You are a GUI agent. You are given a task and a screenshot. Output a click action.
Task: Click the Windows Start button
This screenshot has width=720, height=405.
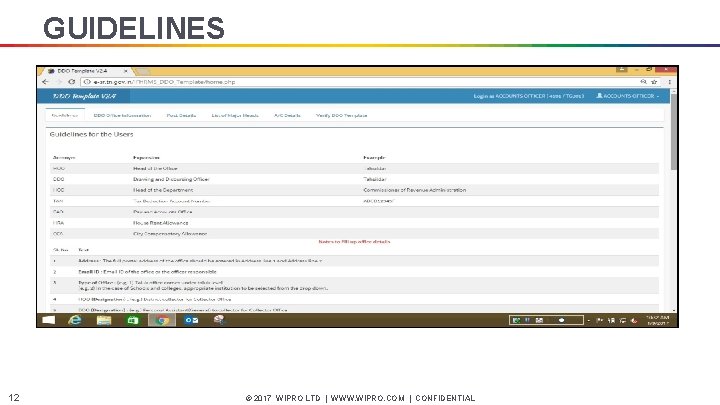coord(49,320)
